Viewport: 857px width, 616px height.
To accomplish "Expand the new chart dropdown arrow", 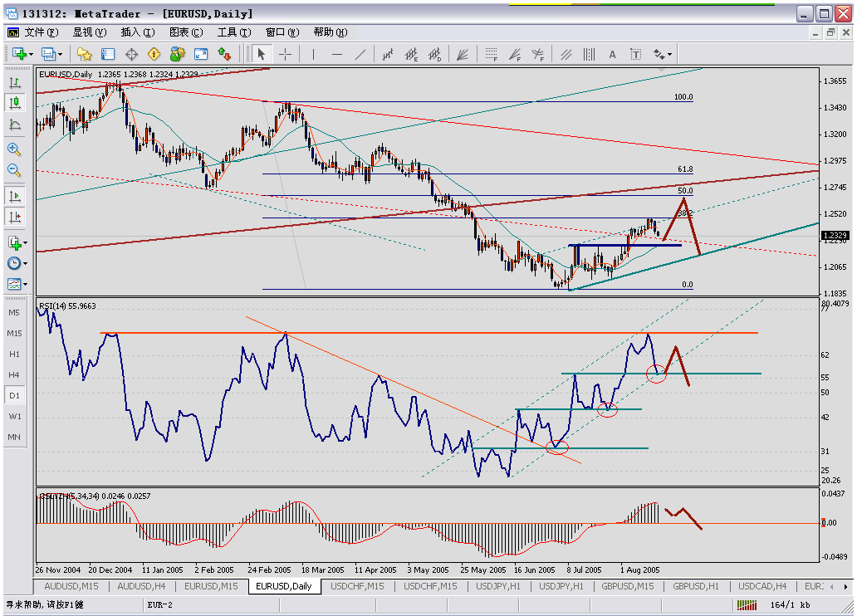I will pos(31,54).
